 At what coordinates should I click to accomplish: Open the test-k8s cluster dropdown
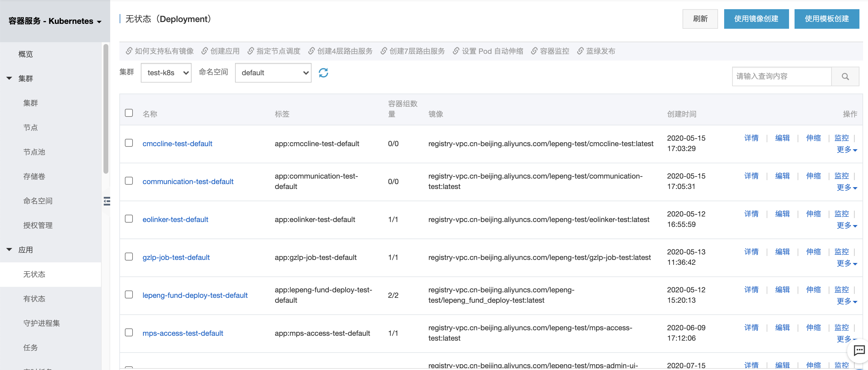click(x=166, y=73)
